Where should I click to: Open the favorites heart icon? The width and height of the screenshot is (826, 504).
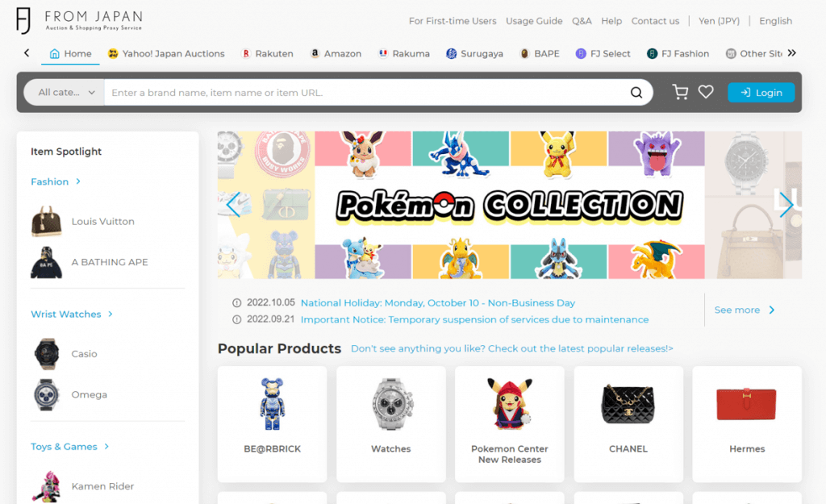point(706,92)
